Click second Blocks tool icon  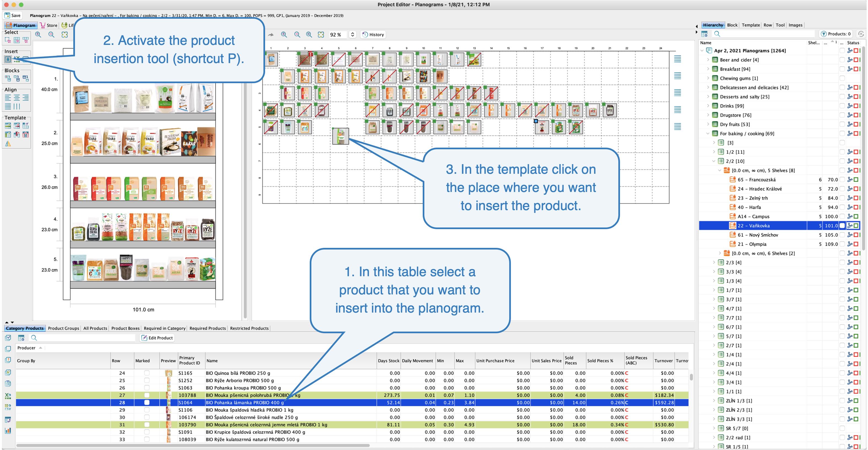(x=17, y=78)
